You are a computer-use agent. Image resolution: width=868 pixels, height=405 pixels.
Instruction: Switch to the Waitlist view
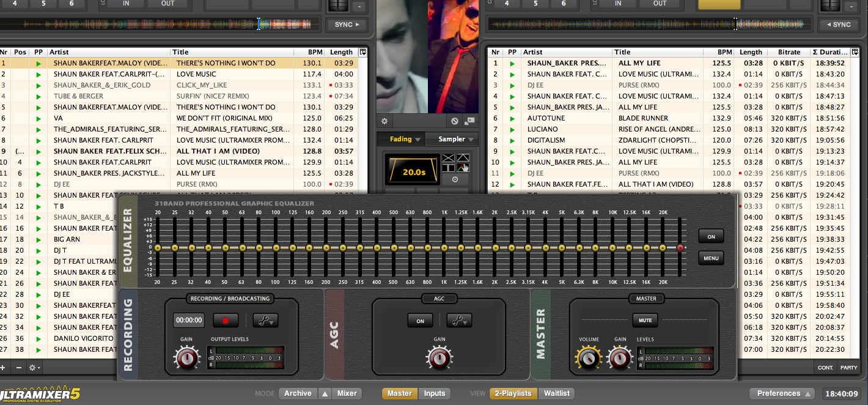(x=557, y=393)
